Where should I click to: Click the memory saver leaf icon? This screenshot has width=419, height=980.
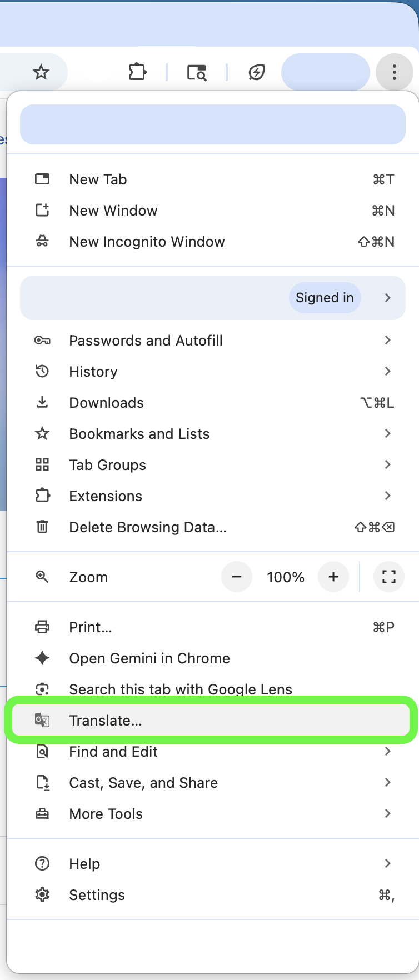(256, 72)
